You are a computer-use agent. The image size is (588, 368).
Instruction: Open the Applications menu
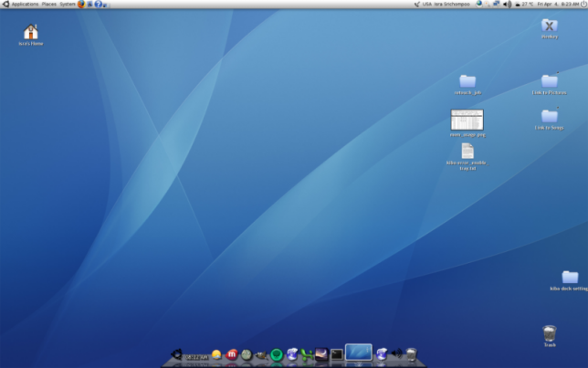pos(25,5)
